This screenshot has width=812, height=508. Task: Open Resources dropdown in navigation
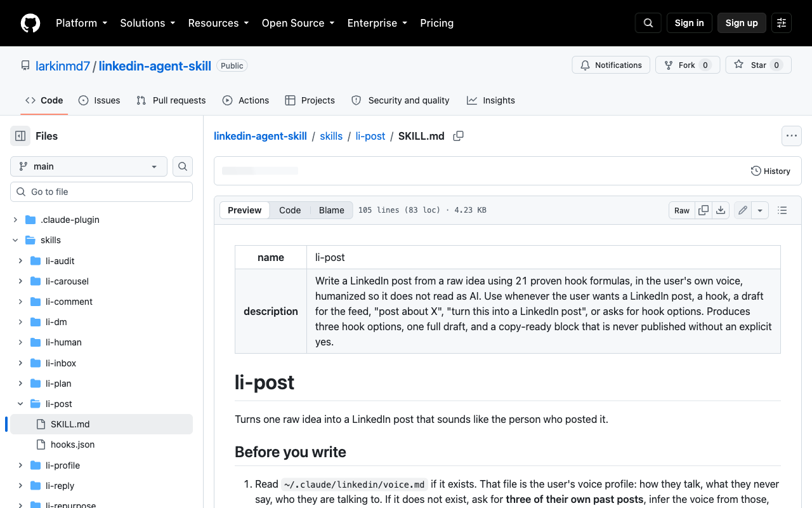(x=218, y=23)
